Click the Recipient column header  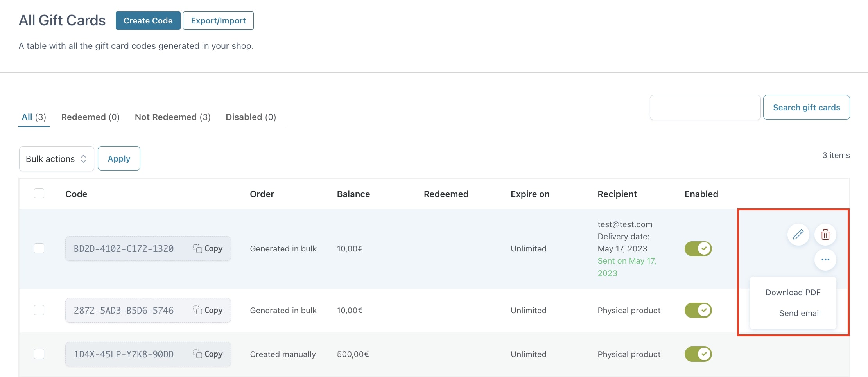point(617,194)
